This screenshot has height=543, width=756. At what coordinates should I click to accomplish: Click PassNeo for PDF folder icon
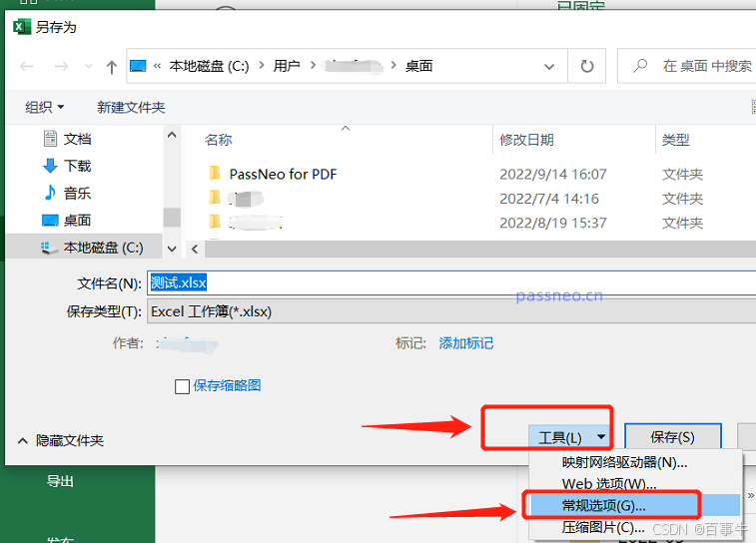click(215, 173)
